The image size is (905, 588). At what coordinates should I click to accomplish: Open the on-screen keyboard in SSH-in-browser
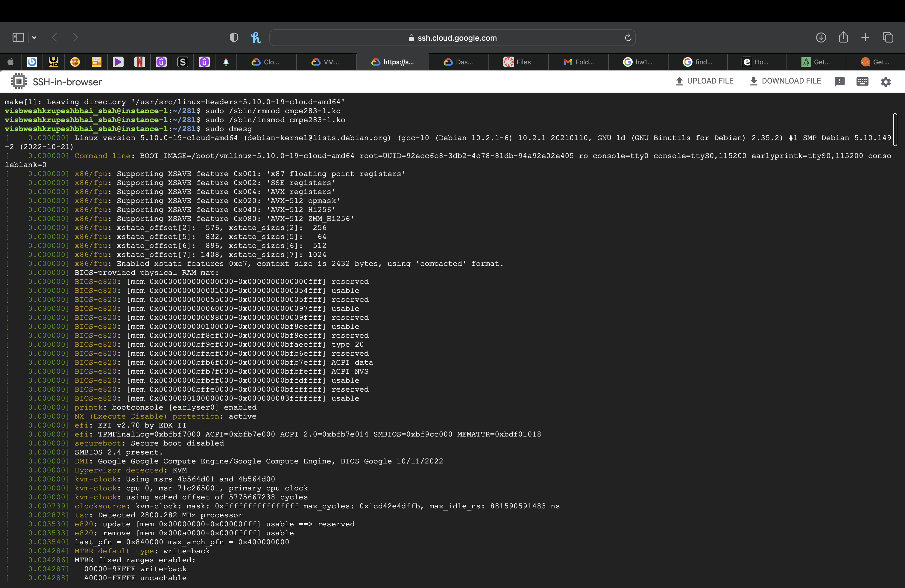tap(862, 81)
